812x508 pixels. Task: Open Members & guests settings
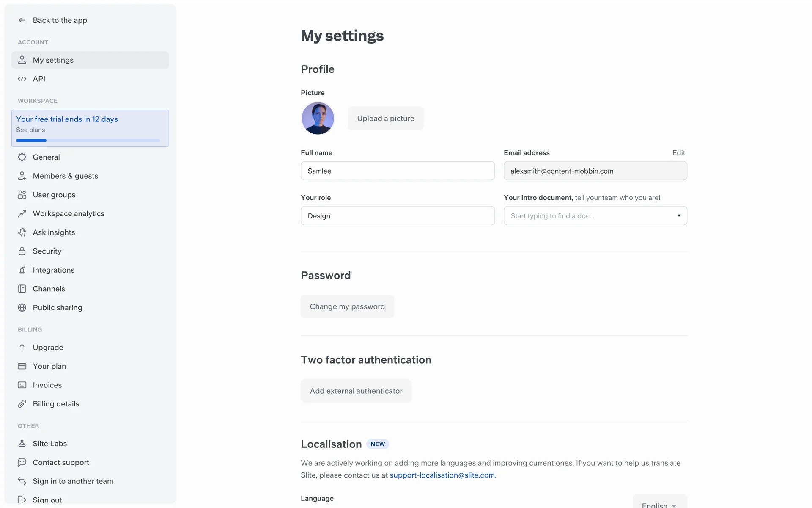(65, 176)
